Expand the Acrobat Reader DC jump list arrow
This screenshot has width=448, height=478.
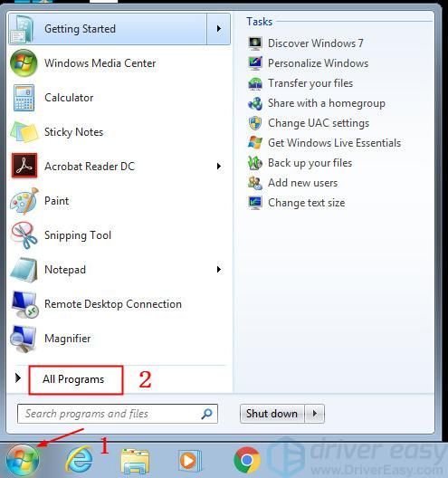[x=218, y=167]
